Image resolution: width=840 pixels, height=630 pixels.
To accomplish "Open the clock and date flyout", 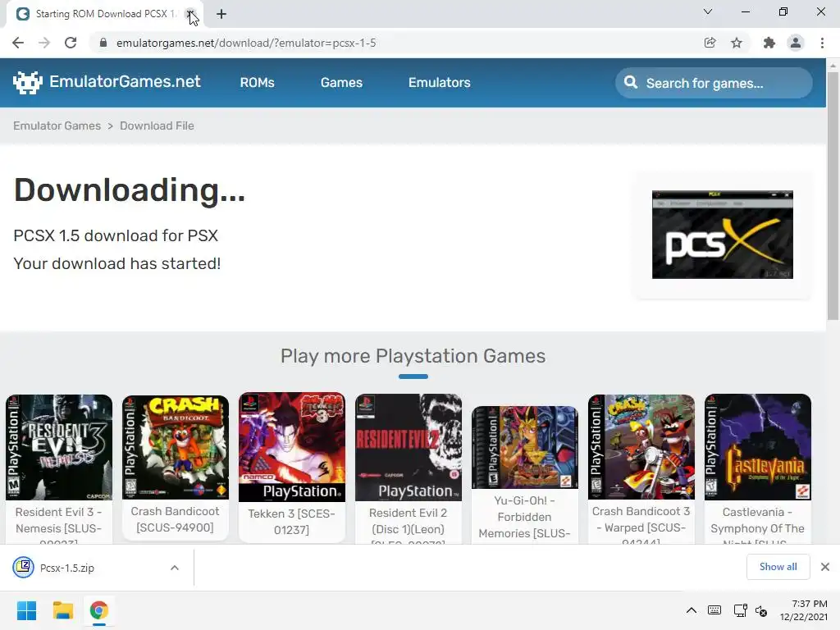I will (x=804, y=610).
